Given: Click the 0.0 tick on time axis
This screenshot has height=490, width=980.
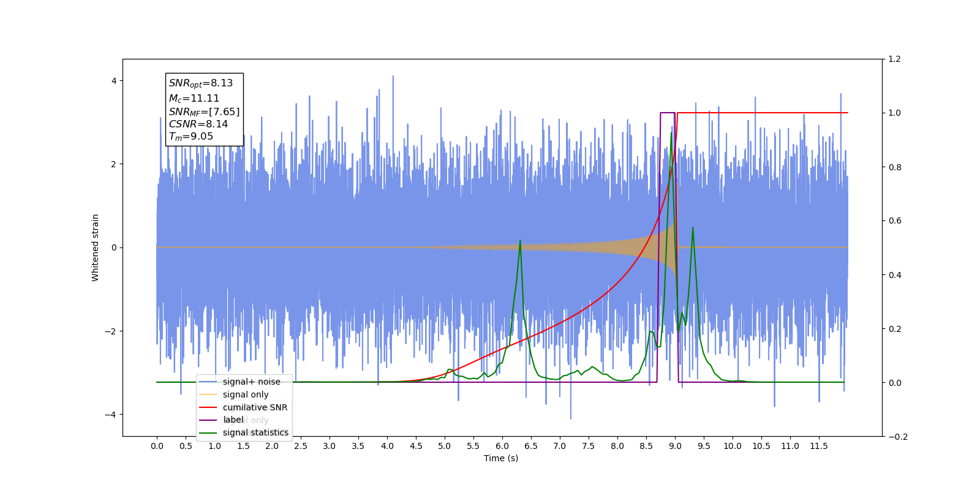Looking at the screenshot, I should [x=157, y=446].
